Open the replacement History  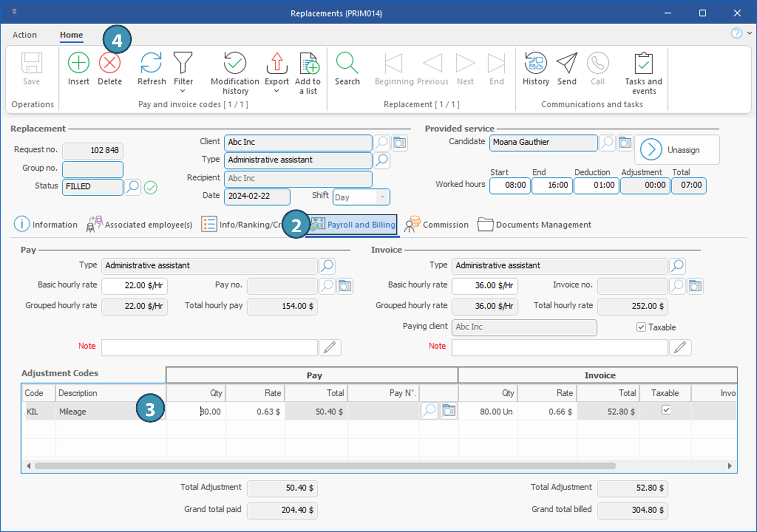536,64
